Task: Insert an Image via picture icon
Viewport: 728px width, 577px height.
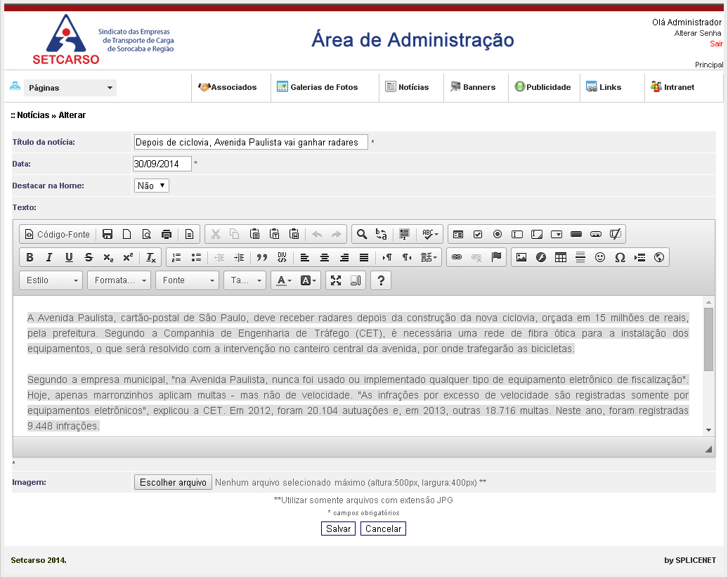Action: point(521,257)
